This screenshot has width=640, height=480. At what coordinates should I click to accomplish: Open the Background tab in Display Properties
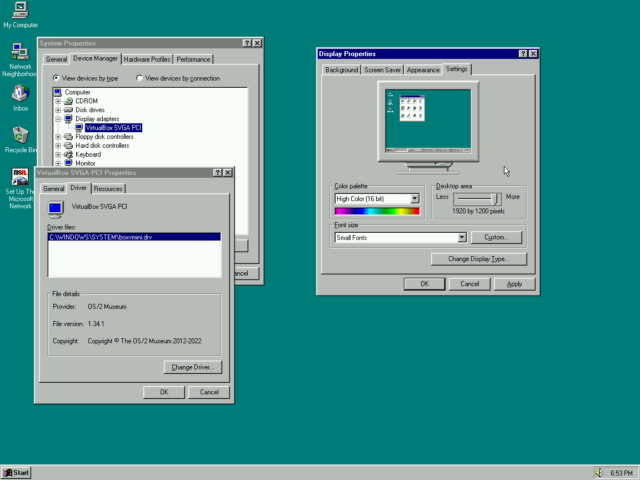click(x=342, y=70)
